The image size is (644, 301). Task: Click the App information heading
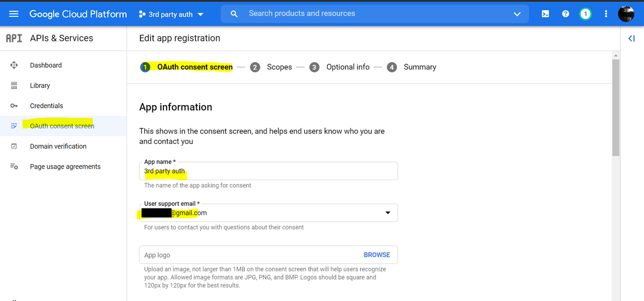point(175,107)
